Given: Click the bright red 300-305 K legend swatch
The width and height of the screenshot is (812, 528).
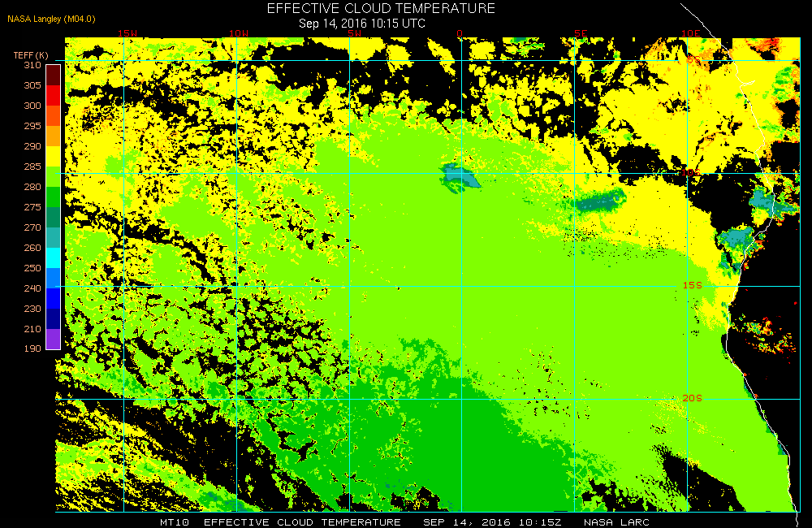Looking at the screenshot, I should pos(54,95).
